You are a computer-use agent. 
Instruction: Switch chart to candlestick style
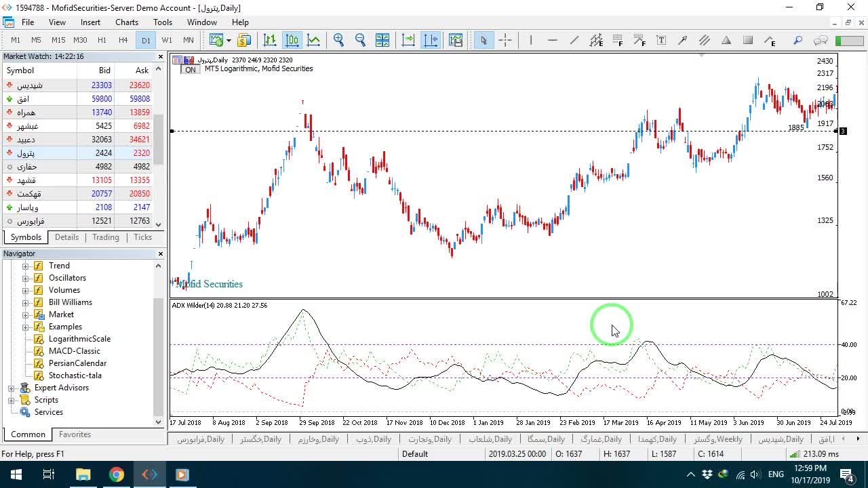[x=292, y=40]
